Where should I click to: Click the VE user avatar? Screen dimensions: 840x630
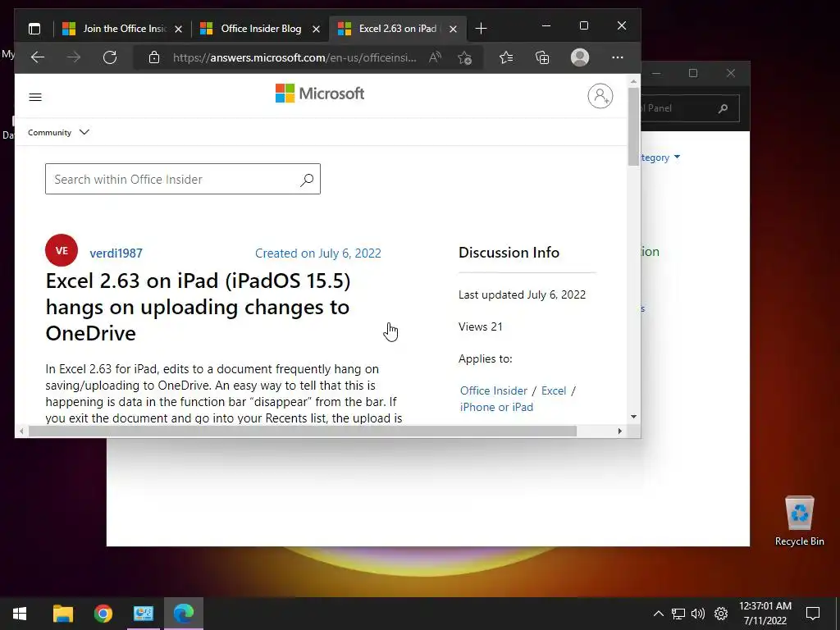point(62,250)
